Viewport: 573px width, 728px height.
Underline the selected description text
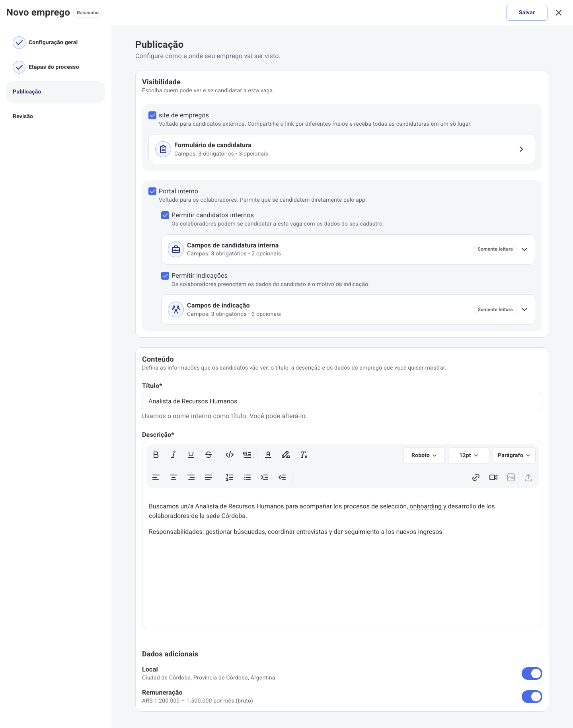191,455
